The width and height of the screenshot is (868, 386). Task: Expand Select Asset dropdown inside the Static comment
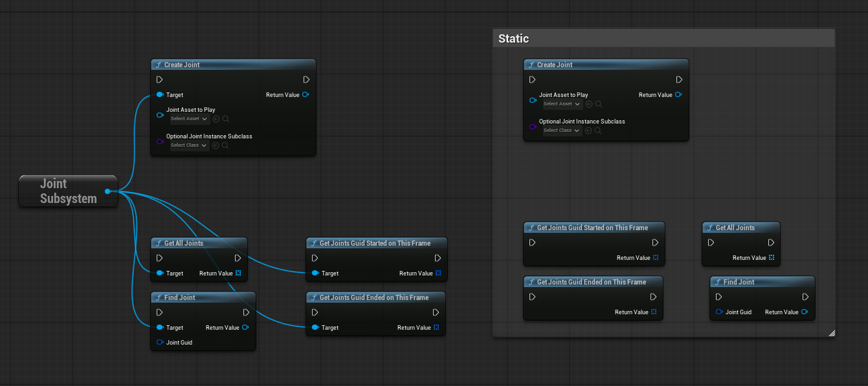tap(562, 104)
